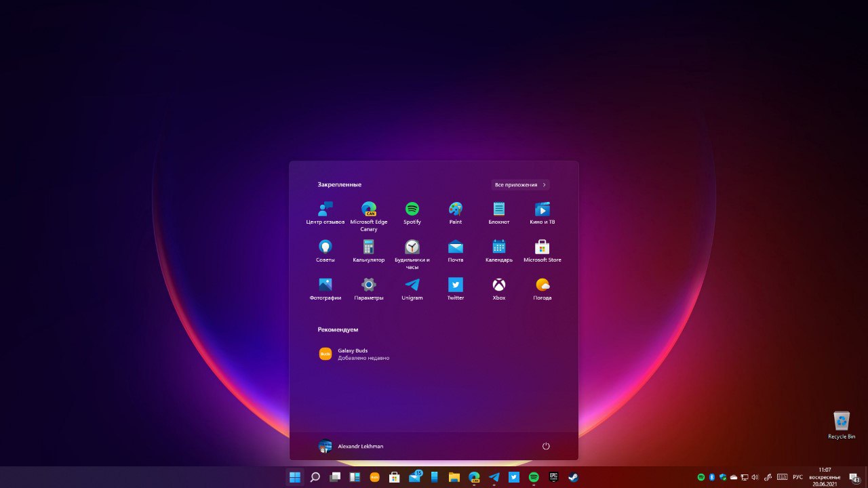Image resolution: width=868 pixels, height=488 pixels.
Task: Launch Unigram from pinned apps
Action: pyautogui.click(x=412, y=289)
